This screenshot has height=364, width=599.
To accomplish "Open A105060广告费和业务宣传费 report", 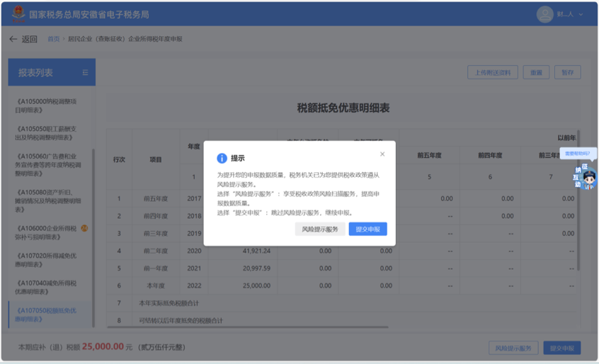I will point(48,164).
